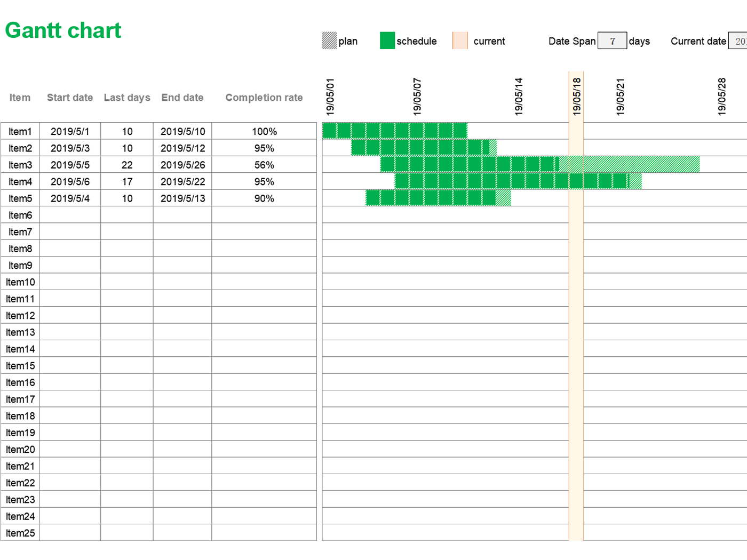
Task: Click the End date column header
Action: click(182, 98)
